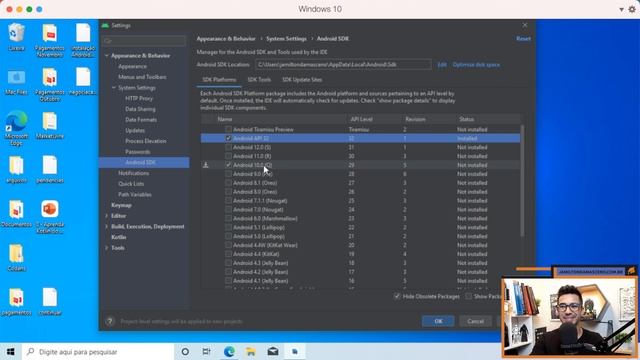Screen dimensions: 640x360
Task: Check the Android 8.1 (Oreo) checkbox
Action: [228, 183]
